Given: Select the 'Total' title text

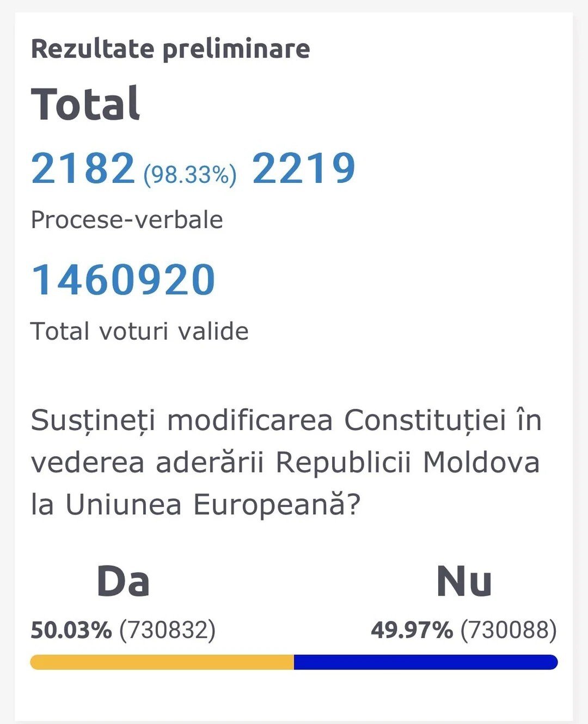Looking at the screenshot, I should 85,103.
